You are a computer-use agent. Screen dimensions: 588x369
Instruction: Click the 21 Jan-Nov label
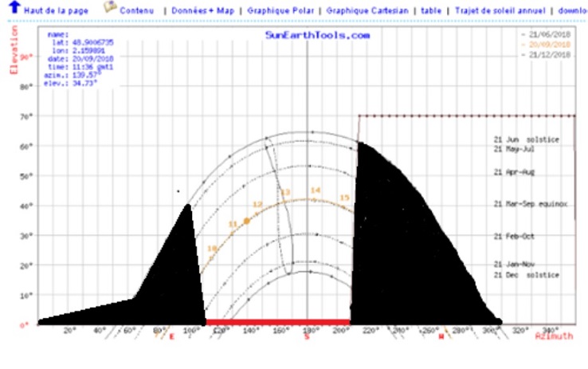point(514,264)
